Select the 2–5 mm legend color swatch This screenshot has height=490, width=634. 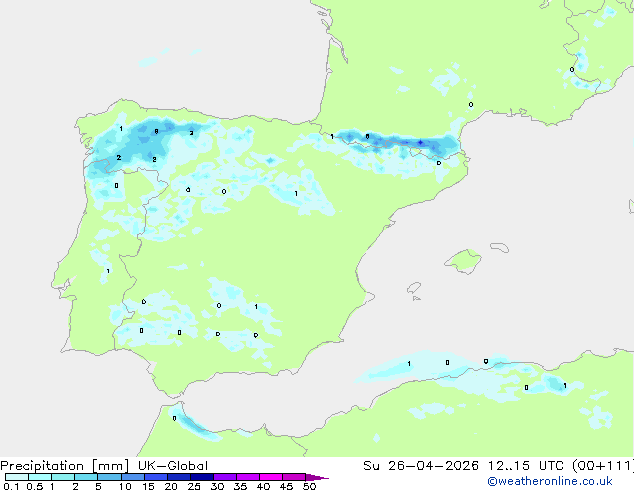click(86, 477)
